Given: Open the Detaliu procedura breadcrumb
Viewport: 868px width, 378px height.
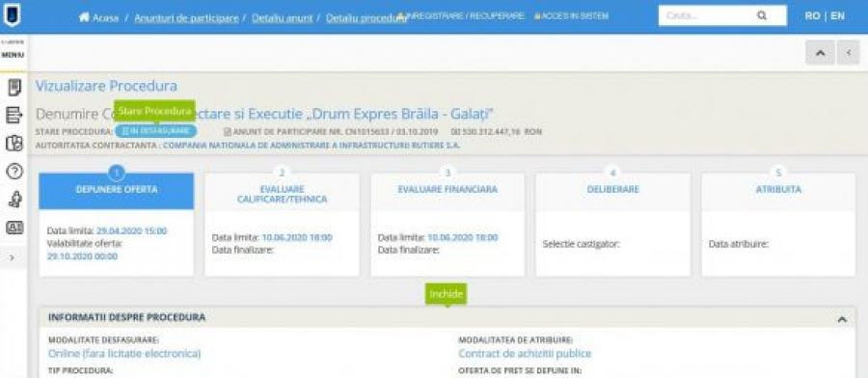Looking at the screenshot, I should [366, 17].
